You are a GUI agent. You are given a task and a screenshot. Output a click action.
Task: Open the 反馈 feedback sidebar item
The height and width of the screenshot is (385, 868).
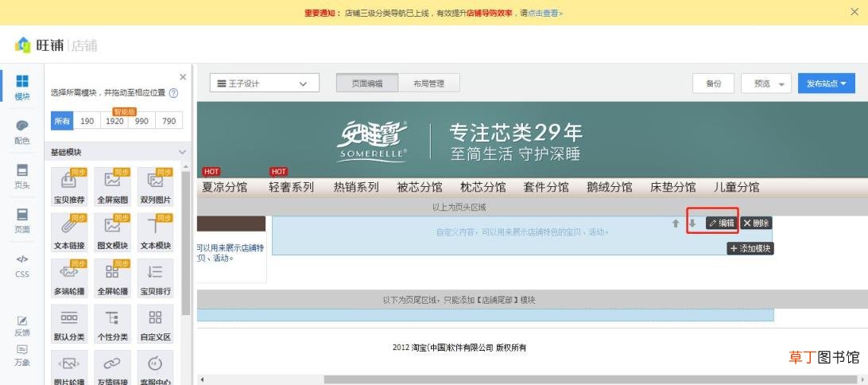click(22, 326)
